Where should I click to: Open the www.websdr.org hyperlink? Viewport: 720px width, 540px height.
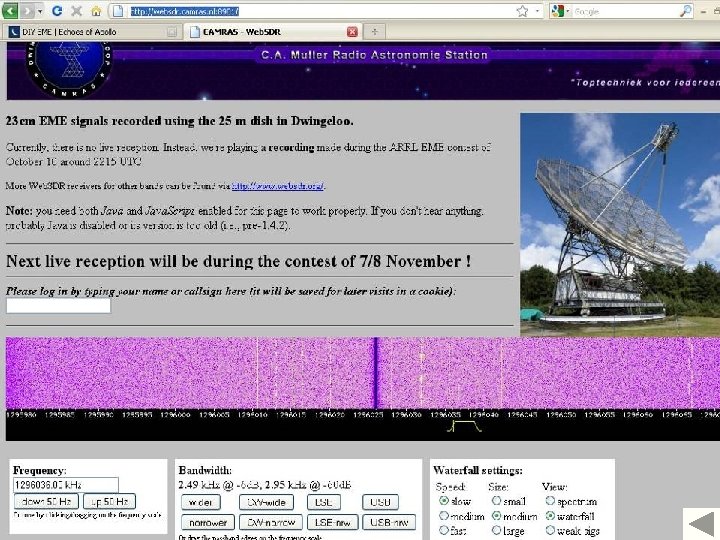[x=278, y=186]
